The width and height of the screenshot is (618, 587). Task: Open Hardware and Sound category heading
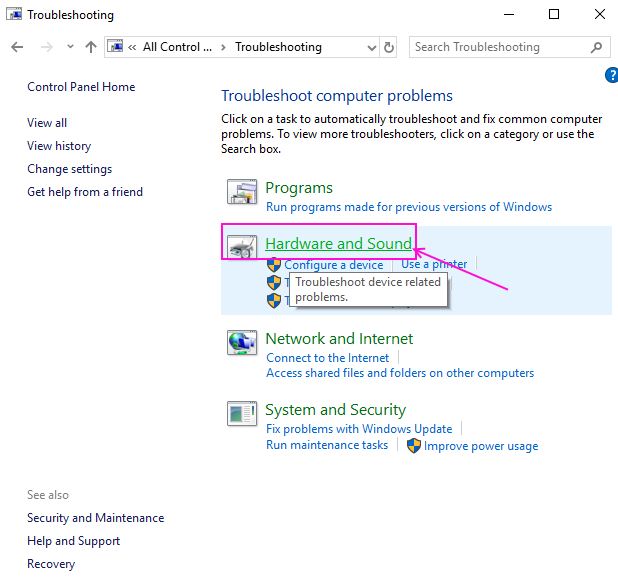(338, 244)
